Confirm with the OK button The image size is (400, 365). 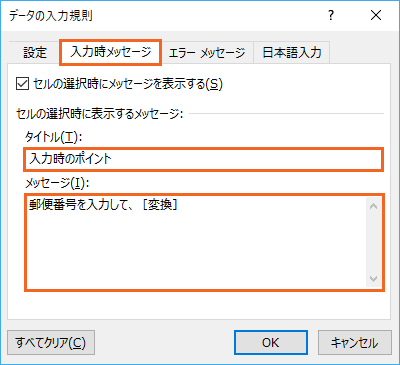coord(271,342)
